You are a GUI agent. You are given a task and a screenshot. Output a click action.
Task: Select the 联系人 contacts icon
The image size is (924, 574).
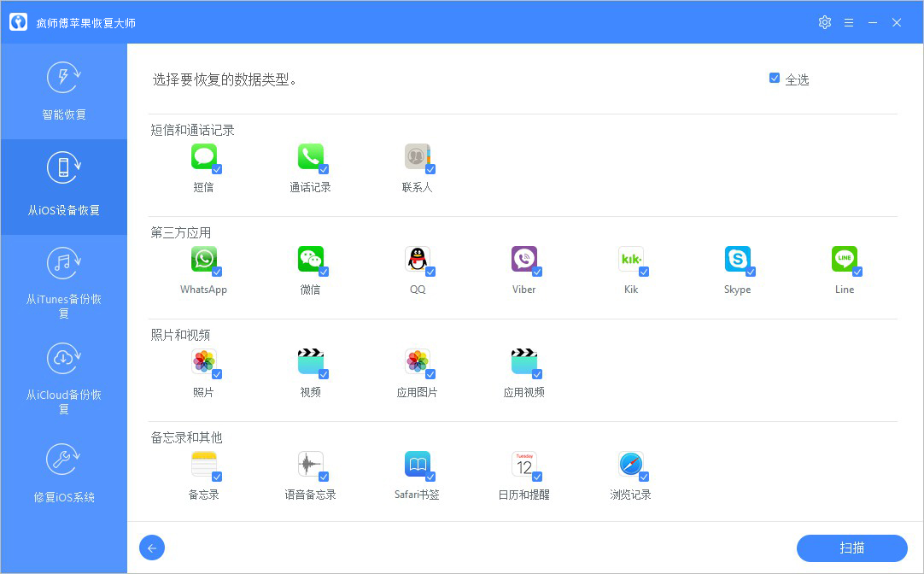pos(417,158)
